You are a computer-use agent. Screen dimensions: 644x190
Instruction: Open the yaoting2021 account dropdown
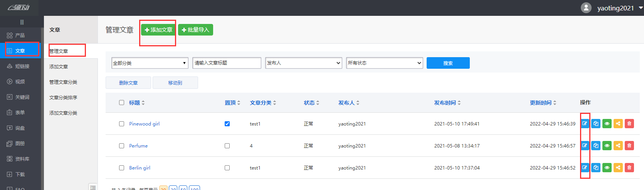click(620, 8)
